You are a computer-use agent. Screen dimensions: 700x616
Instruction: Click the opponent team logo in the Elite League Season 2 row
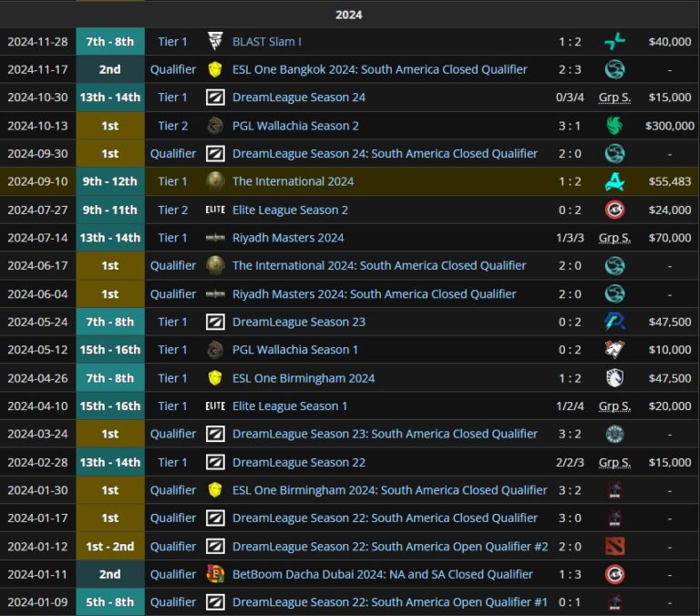[x=615, y=210]
